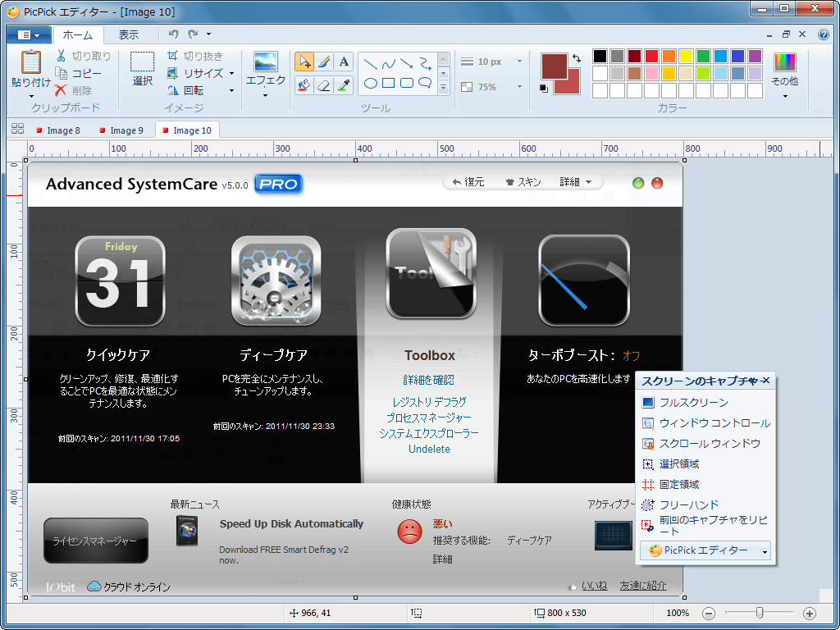Select the color picker eyedropper tool
The height and width of the screenshot is (630, 840).
click(x=344, y=85)
